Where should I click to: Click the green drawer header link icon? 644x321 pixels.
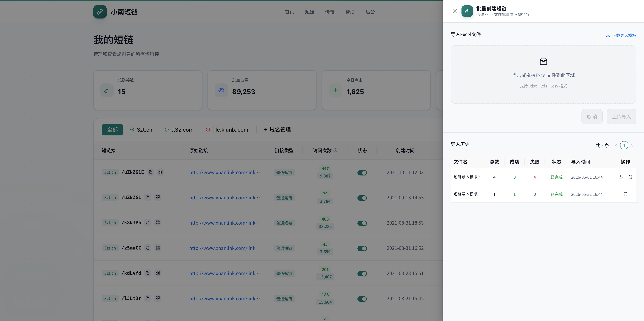tap(467, 11)
